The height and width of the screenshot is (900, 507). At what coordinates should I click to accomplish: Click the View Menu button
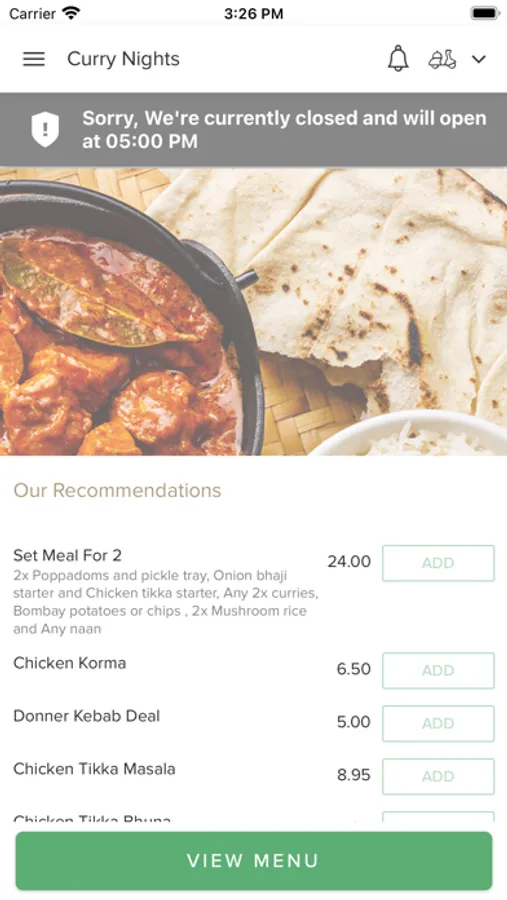click(254, 860)
